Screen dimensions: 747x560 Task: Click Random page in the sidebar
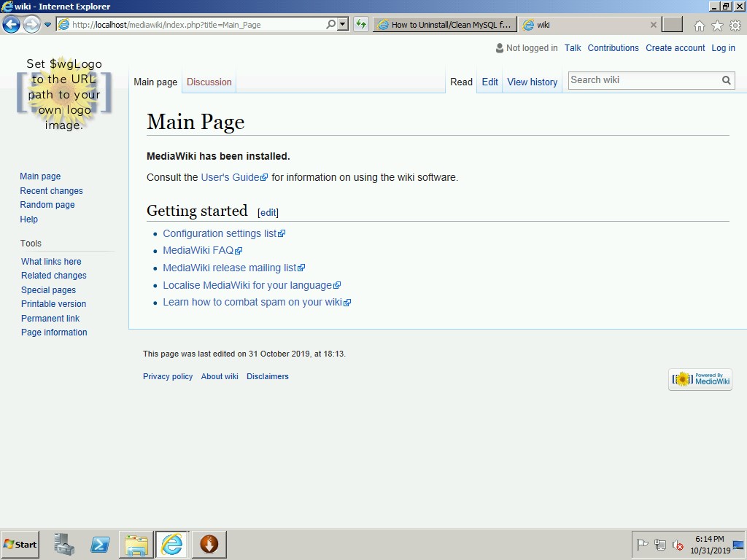47,205
